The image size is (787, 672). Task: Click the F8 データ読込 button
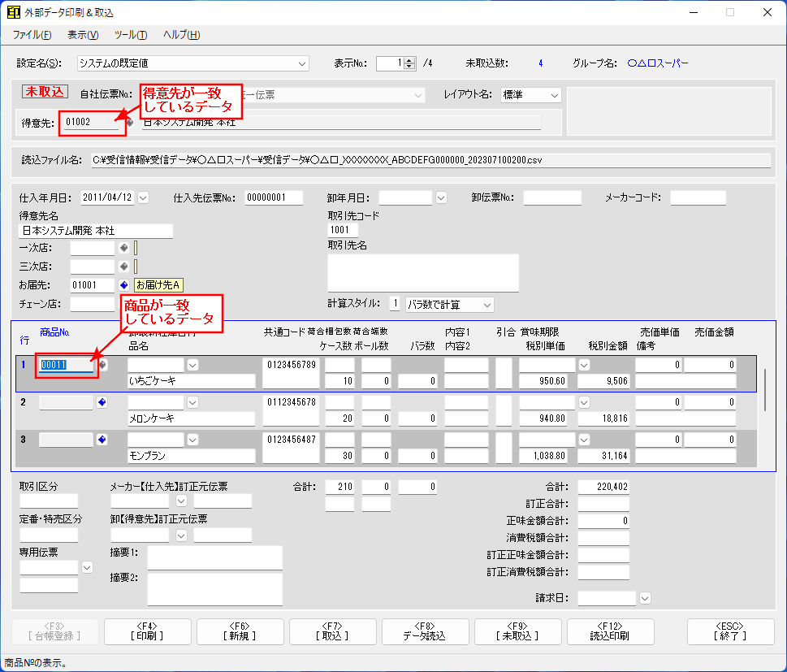pyautogui.click(x=425, y=631)
